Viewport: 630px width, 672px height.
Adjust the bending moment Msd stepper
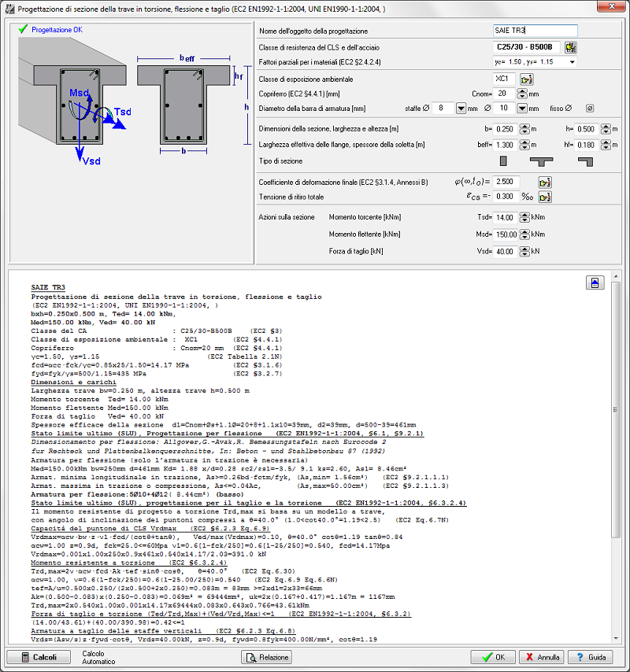click(524, 234)
